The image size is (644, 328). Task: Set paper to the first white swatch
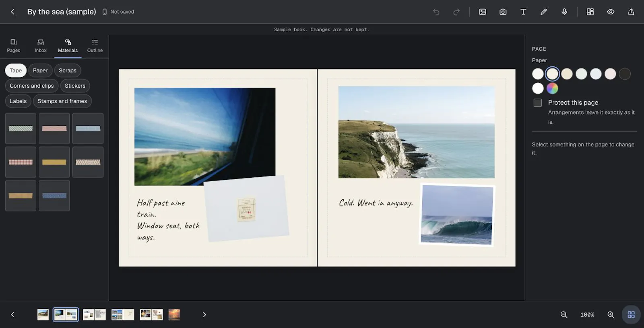(538, 74)
